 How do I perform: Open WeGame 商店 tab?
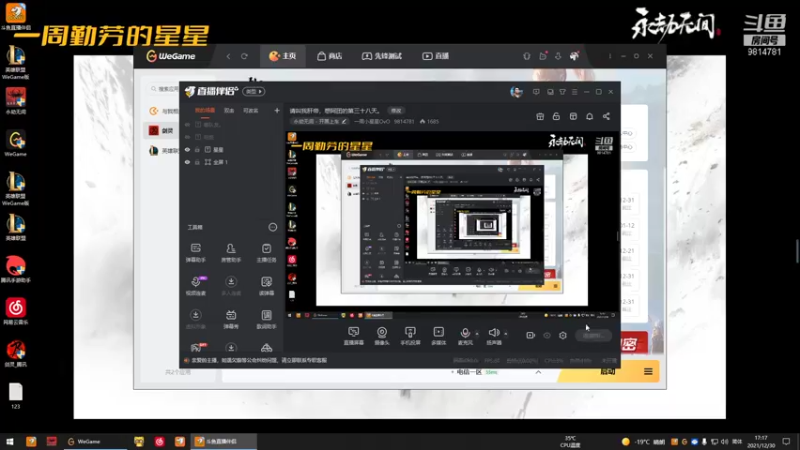[x=330, y=56]
